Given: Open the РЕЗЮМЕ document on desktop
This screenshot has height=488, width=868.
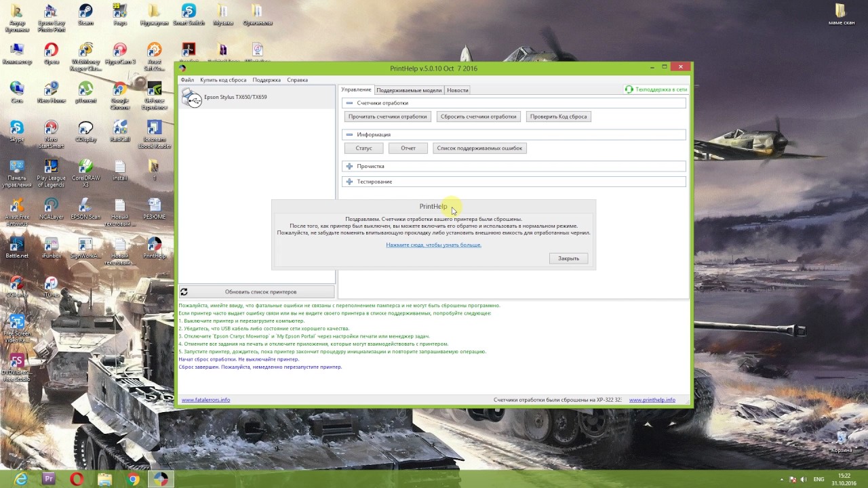Looking at the screenshot, I should (x=155, y=209).
